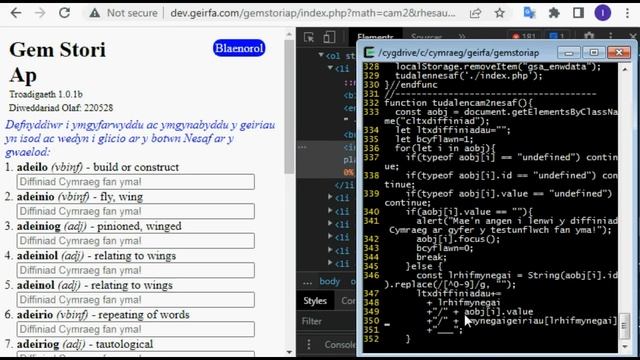Expand the fifth collapsed li node

coord(331,250)
